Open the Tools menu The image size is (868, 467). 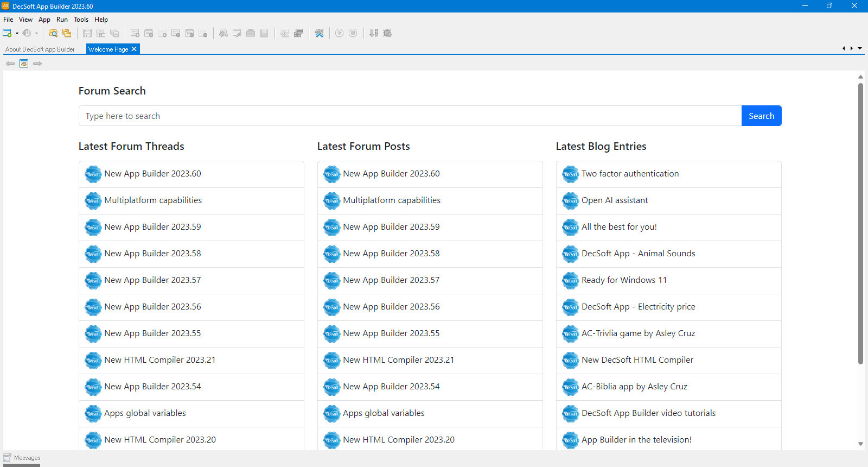81,20
